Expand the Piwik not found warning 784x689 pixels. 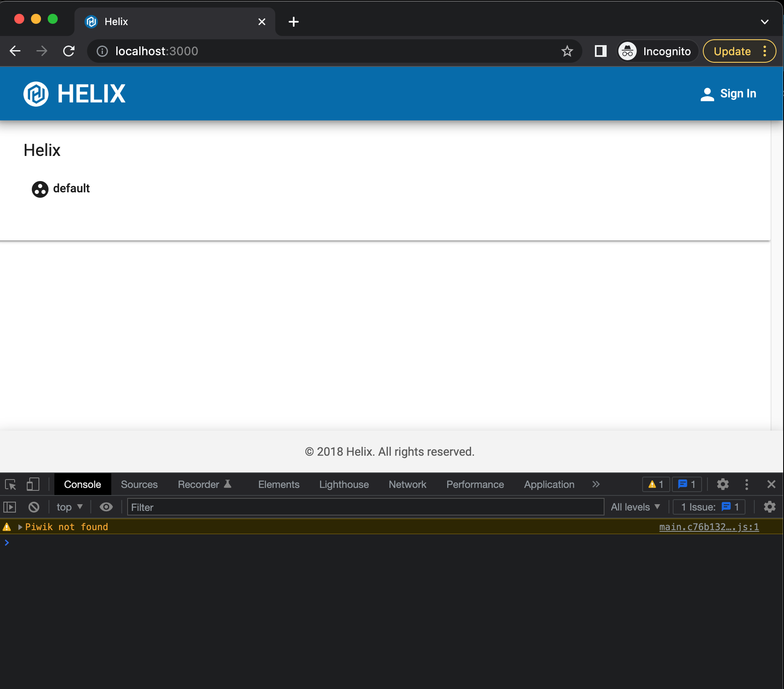point(19,527)
